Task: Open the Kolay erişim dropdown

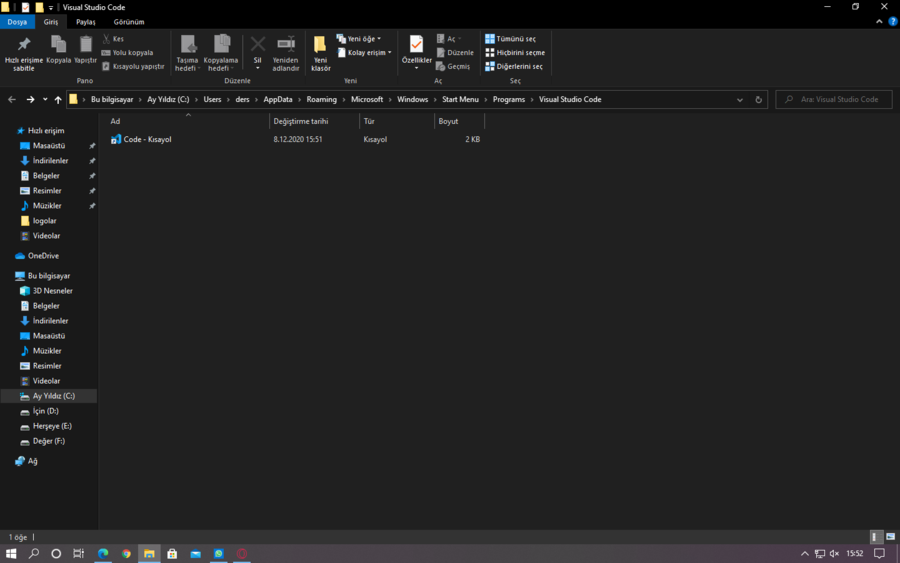Action: coord(364,52)
